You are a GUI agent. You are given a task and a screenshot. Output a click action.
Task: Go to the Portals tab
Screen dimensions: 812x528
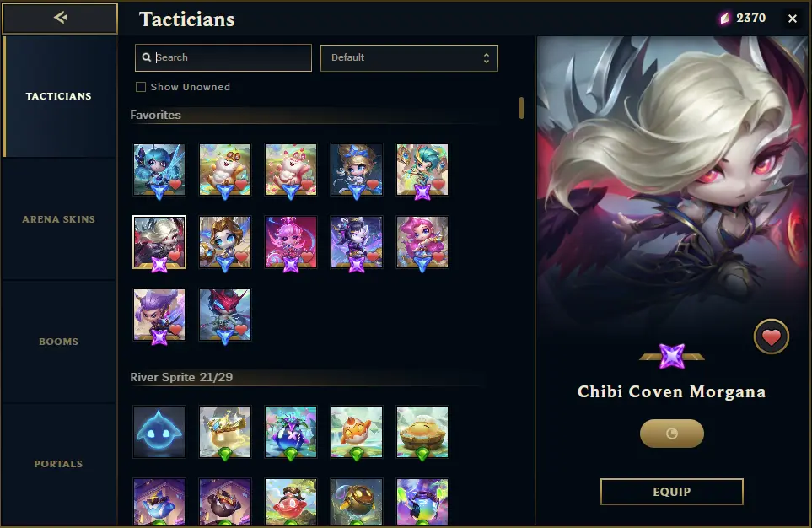coord(58,464)
